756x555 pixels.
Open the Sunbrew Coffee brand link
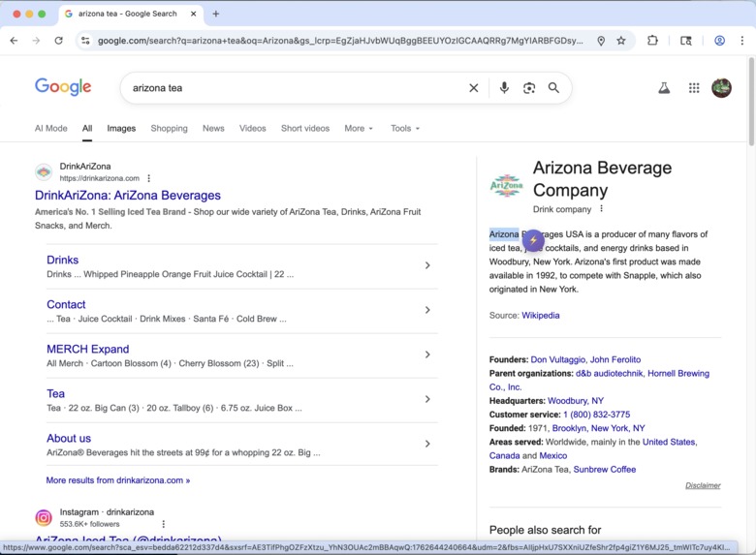point(605,469)
